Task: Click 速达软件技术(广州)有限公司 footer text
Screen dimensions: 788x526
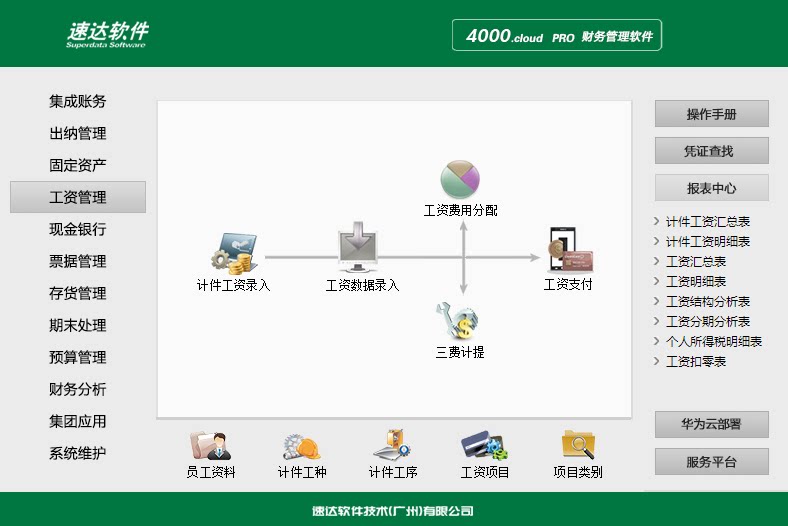Action: coord(392,511)
